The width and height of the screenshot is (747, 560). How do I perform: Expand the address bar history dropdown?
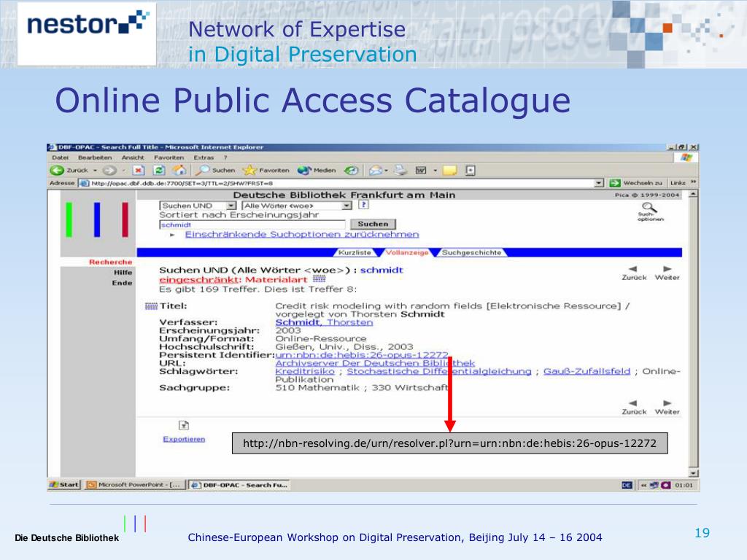click(x=600, y=183)
